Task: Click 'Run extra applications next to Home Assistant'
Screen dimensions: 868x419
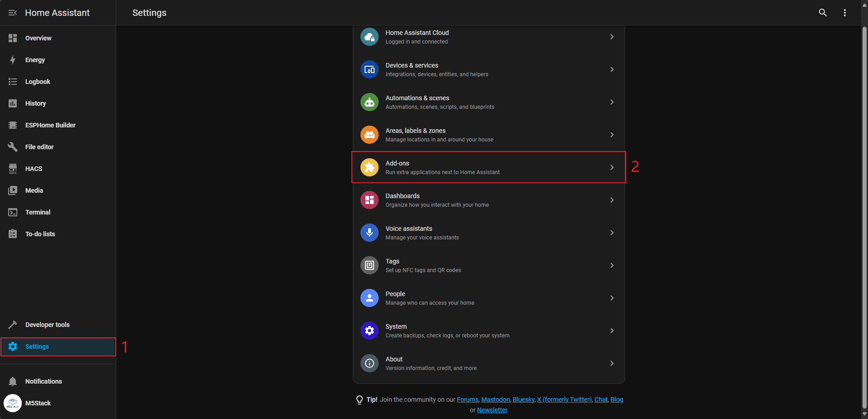Action: pyautogui.click(x=443, y=172)
